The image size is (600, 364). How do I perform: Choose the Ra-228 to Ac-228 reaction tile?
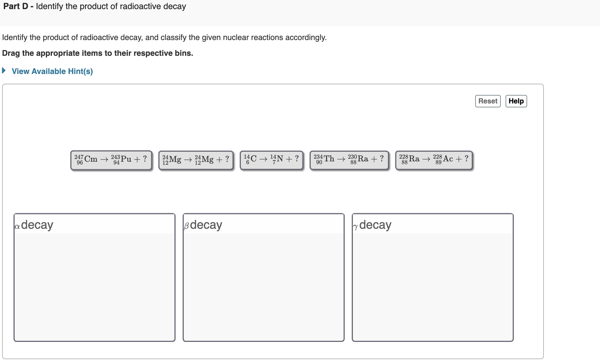(x=434, y=160)
